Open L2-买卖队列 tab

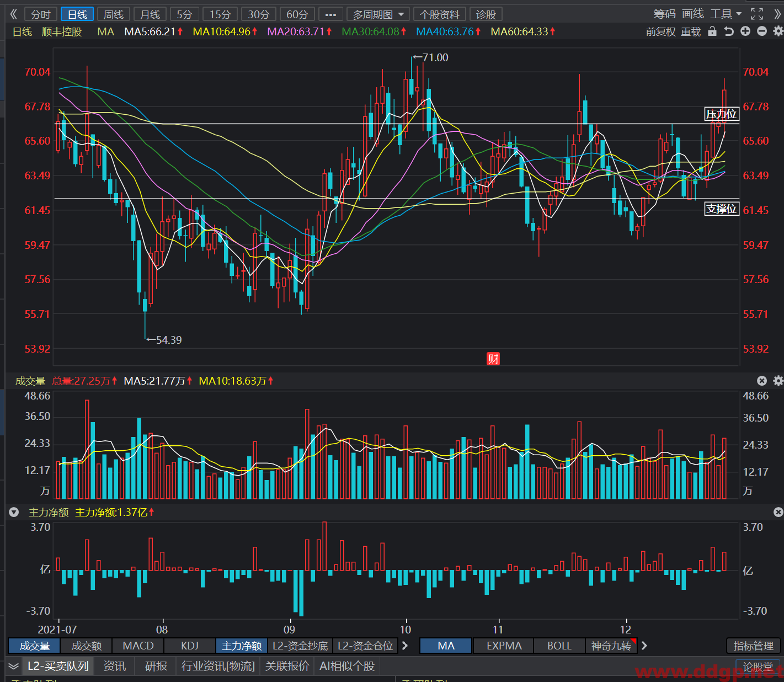pyautogui.click(x=58, y=666)
